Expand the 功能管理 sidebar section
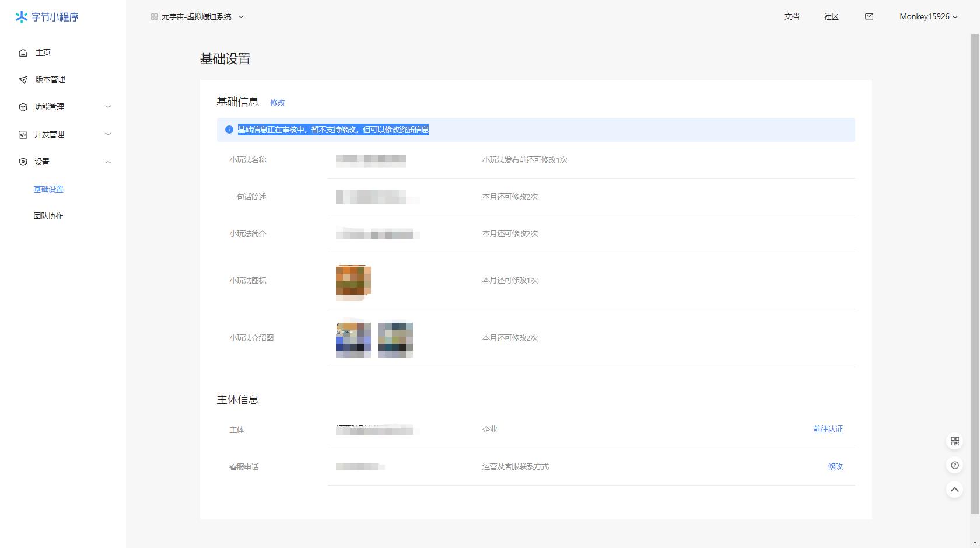Image resolution: width=980 pixels, height=548 pixels. (x=64, y=107)
